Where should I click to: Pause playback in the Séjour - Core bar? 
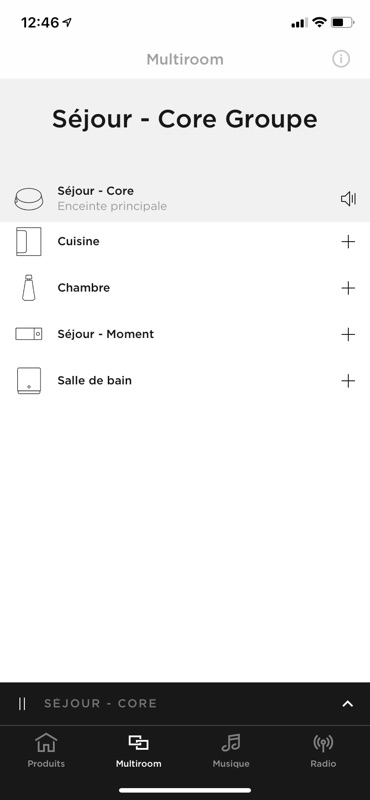(22, 704)
